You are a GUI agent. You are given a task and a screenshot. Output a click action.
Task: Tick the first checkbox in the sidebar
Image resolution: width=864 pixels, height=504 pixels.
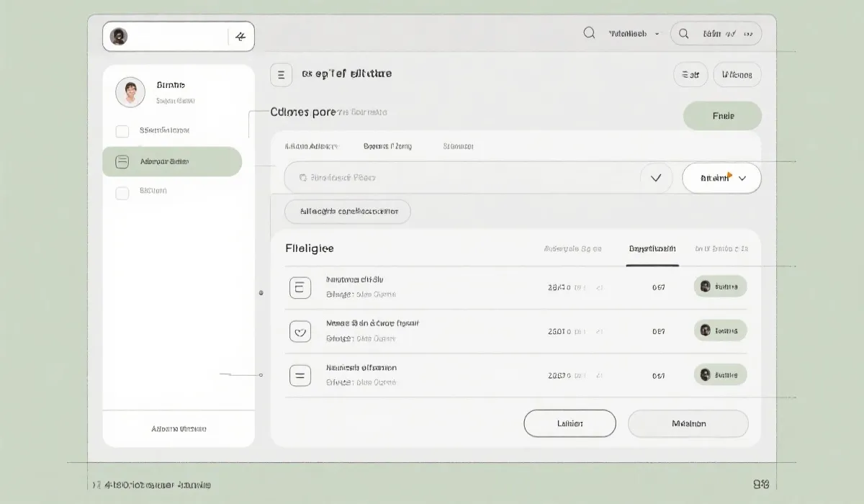click(x=122, y=131)
